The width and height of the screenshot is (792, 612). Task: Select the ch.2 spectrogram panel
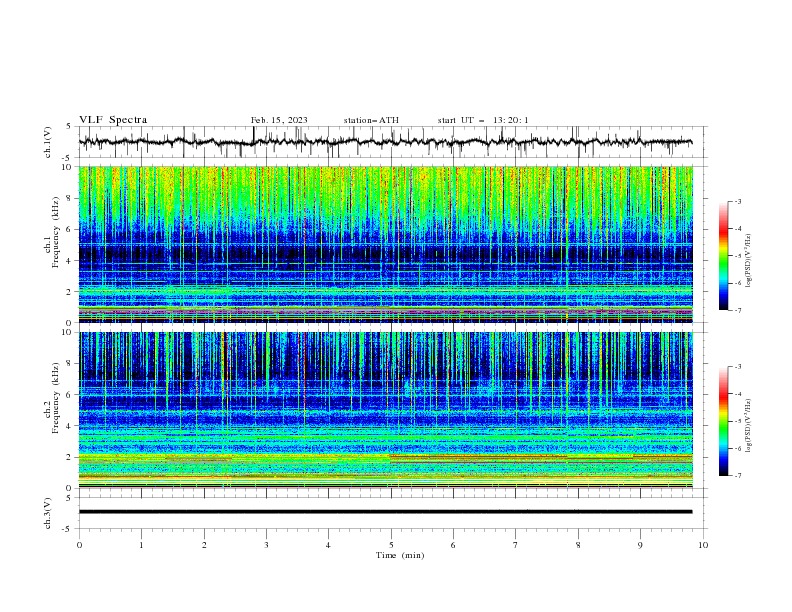tap(385, 410)
